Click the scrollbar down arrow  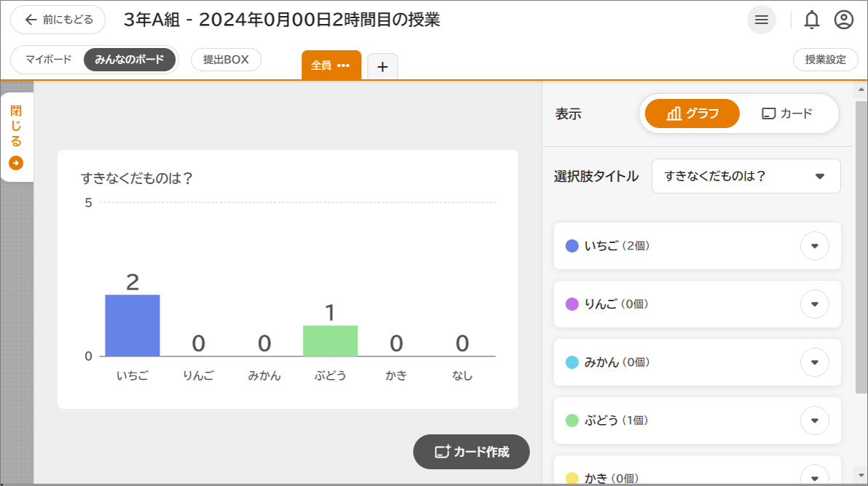pos(861,476)
